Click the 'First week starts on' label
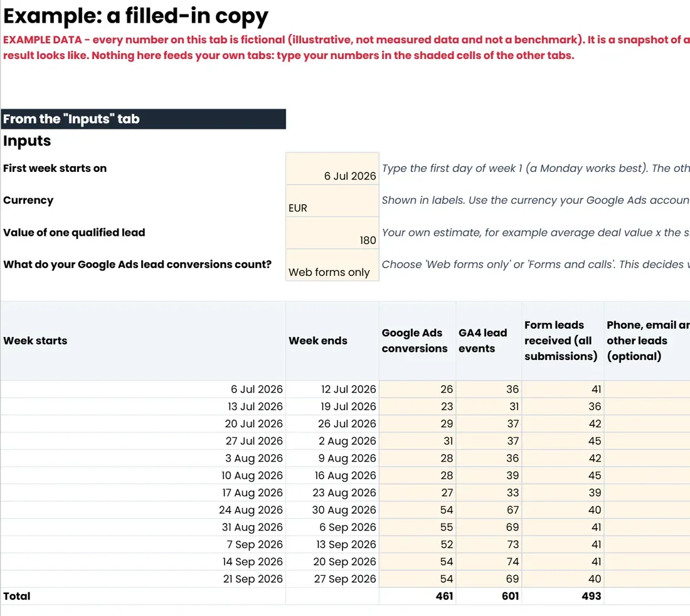 [55, 168]
